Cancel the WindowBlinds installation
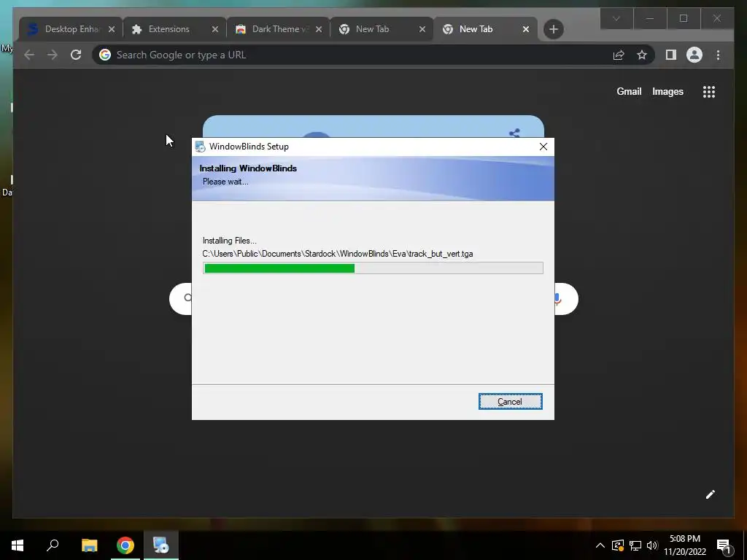Image resolution: width=747 pixels, height=560 pixels. coord(510,402)
